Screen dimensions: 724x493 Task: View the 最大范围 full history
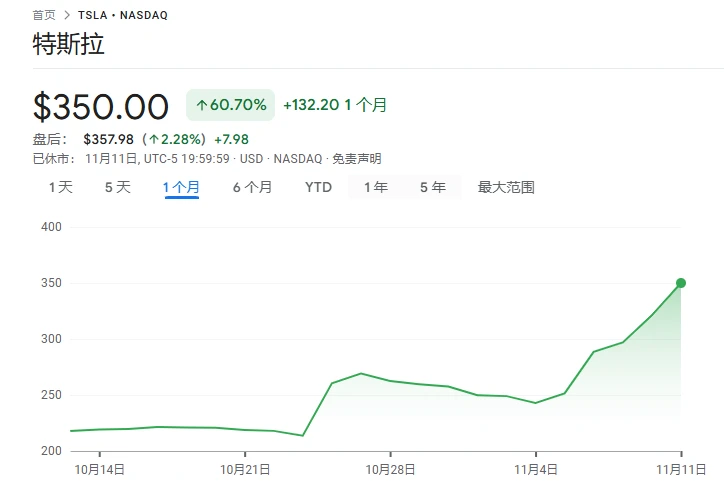pyautogui.click(x=506, y=187)
